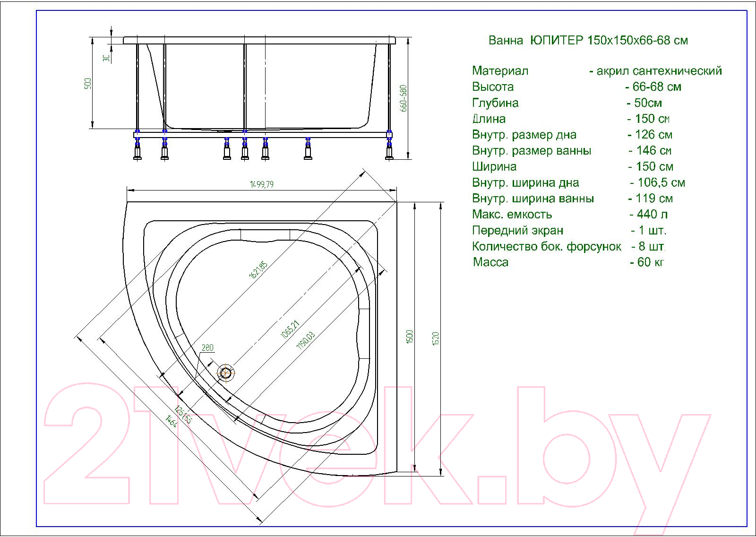
Task: Select the 'Внутр. ширина дна' label
Action: [525, 183]
